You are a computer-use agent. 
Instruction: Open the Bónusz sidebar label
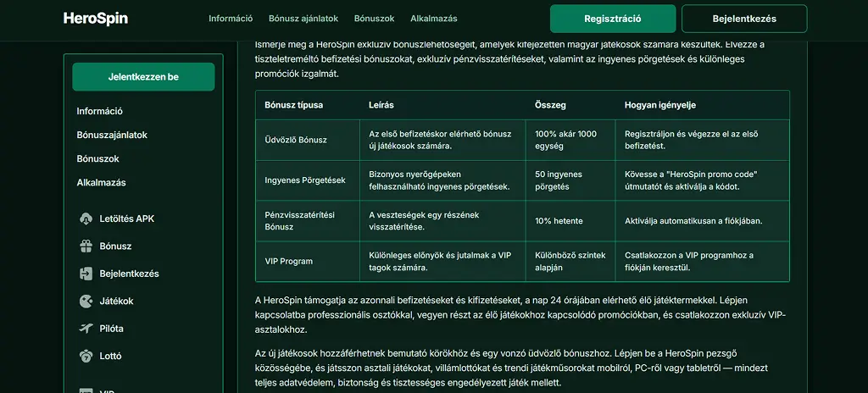pos(115,246)
